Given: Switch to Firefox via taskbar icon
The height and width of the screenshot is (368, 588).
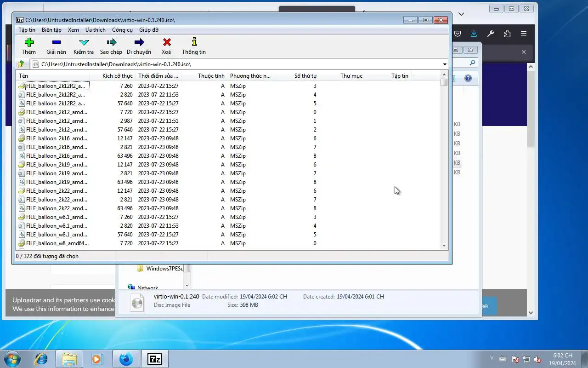Looking at the screenshot, I should click(126, 358).
